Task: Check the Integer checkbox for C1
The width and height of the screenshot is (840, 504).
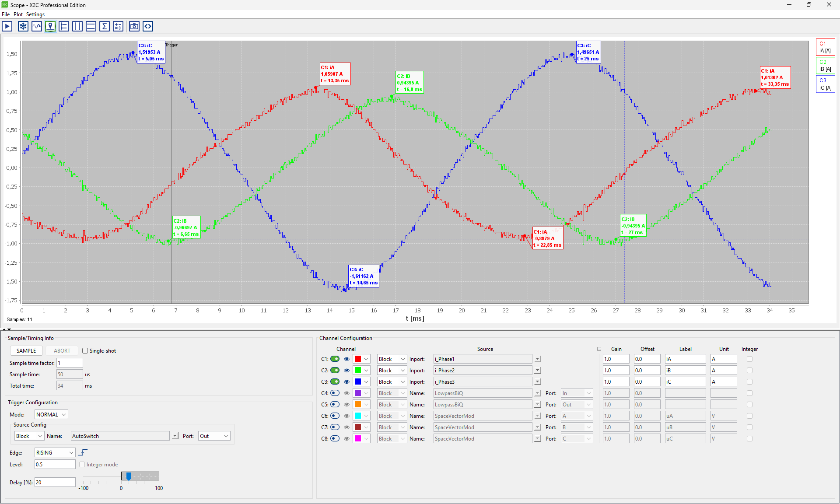Action: point(749,359)
